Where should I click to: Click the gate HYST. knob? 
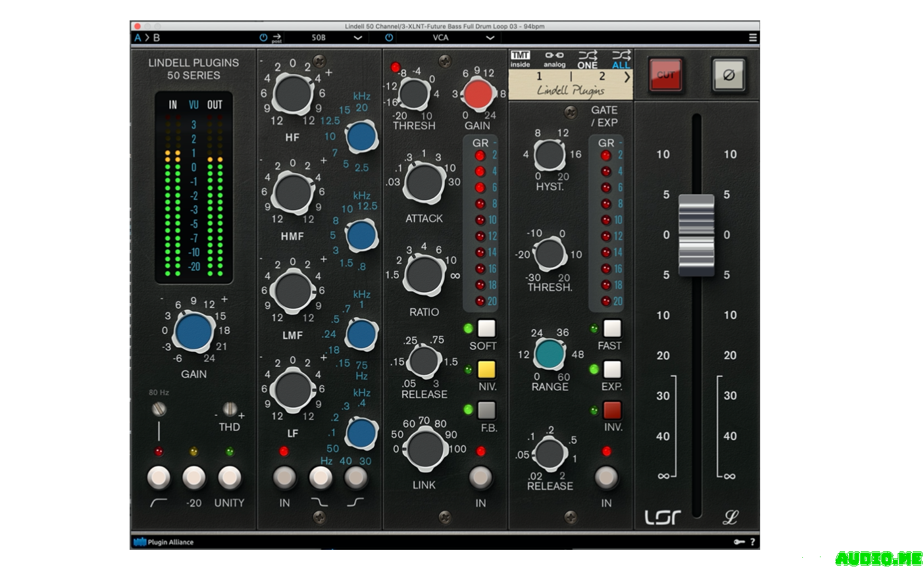pos(549,155)
